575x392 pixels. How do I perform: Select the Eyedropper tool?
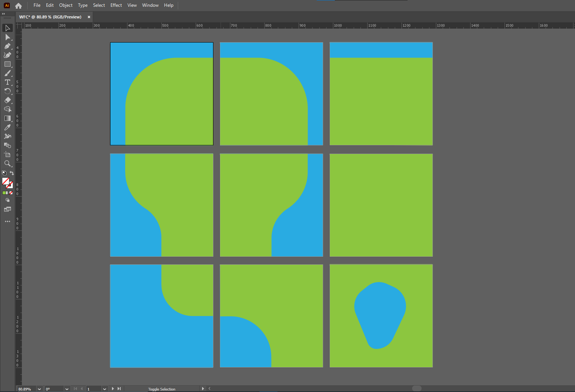7,127
